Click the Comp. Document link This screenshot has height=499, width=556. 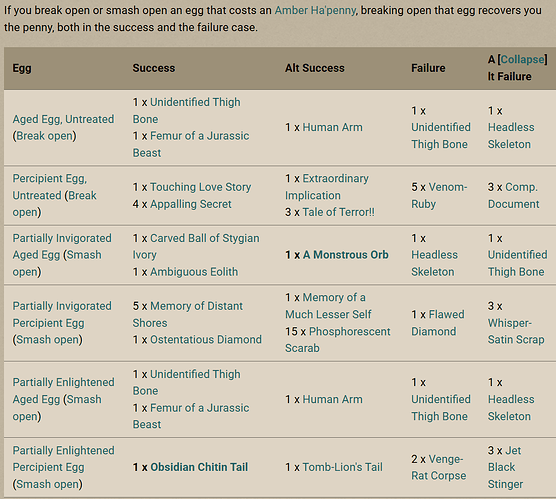(x=513, y=195)
